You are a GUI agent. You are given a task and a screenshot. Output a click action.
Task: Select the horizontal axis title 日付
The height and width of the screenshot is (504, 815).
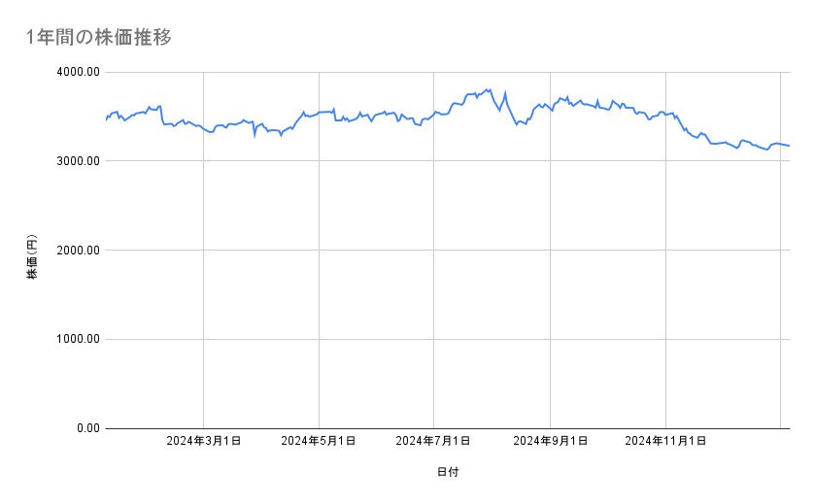[x=447, y=472]
